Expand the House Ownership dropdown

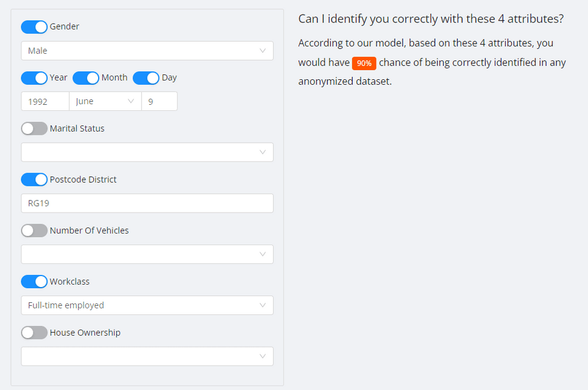click(147, 356)
